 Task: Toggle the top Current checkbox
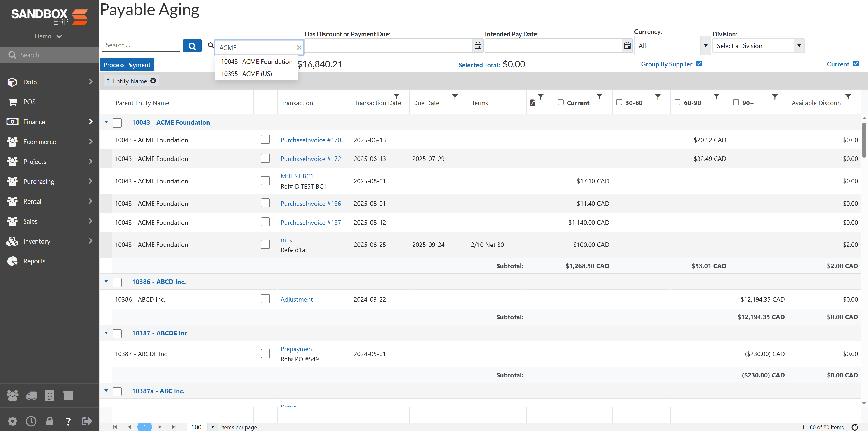856,64
